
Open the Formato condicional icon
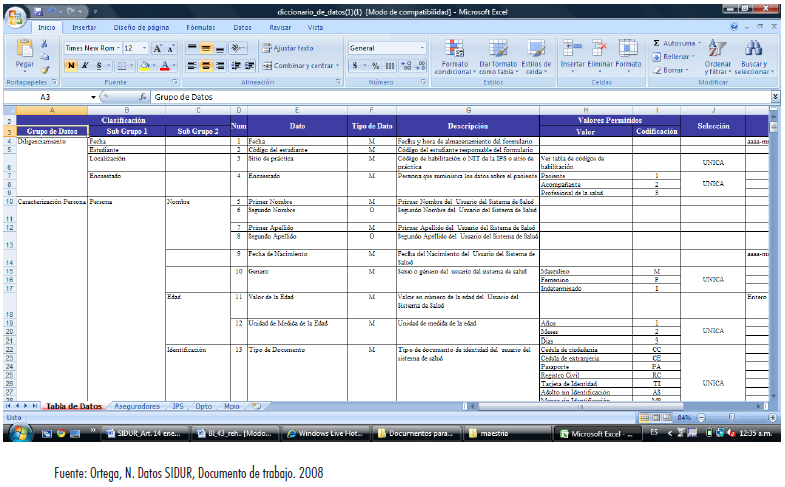pos(455,50)
